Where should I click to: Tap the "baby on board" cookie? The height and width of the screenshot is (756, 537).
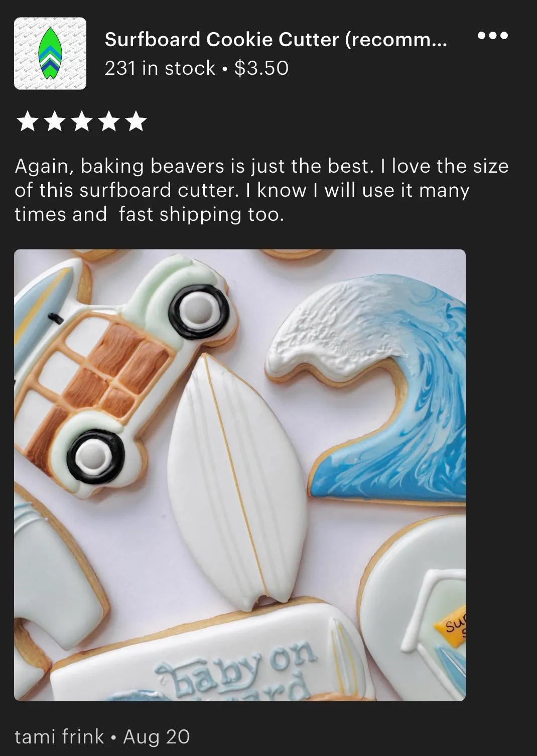[x=211, y=653]
